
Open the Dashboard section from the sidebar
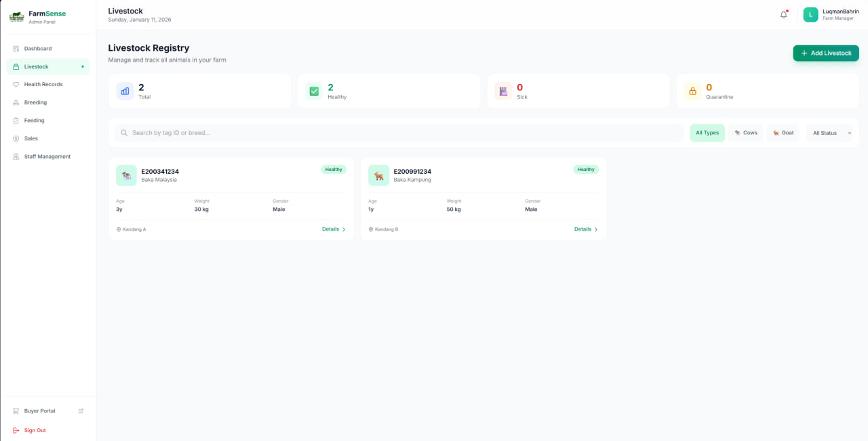[x=39, y=48]
